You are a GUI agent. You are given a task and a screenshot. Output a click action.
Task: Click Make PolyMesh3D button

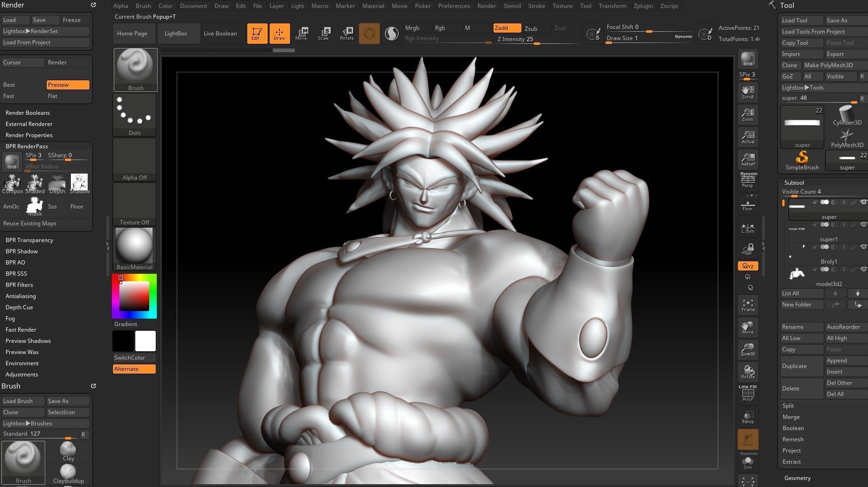click(x=835, y=65)
